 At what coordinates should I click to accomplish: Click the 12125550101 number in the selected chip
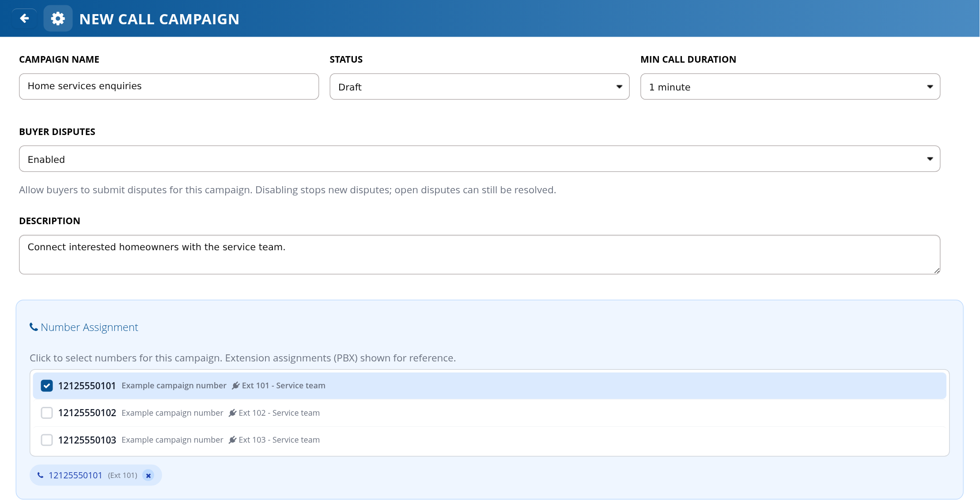(x=76, y=475)
